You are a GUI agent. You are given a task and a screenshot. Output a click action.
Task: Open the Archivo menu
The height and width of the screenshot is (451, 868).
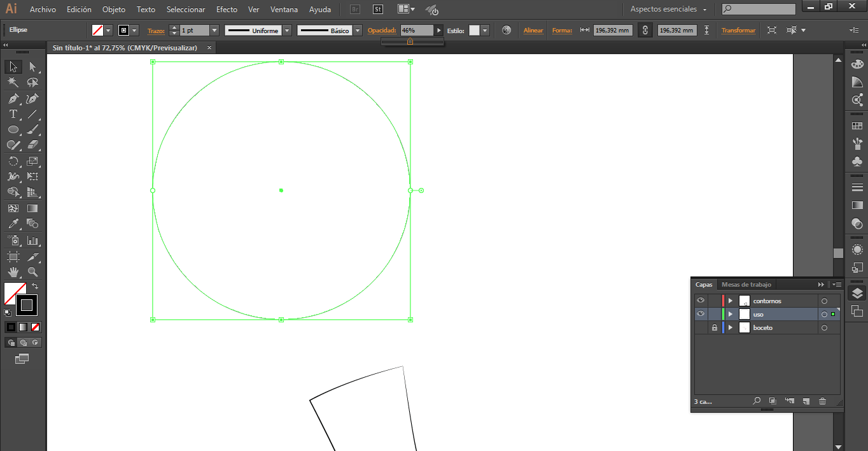pos(43,10)
